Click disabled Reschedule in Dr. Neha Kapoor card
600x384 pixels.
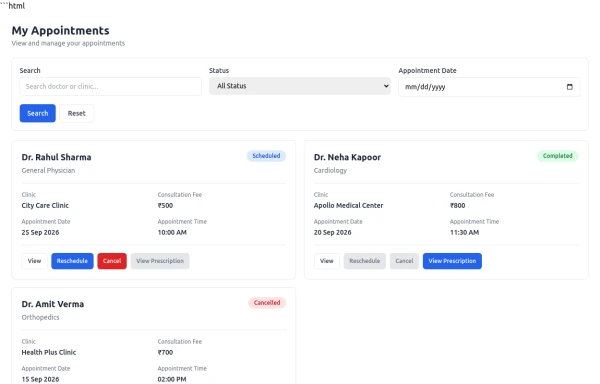click(x=365, y=261)
